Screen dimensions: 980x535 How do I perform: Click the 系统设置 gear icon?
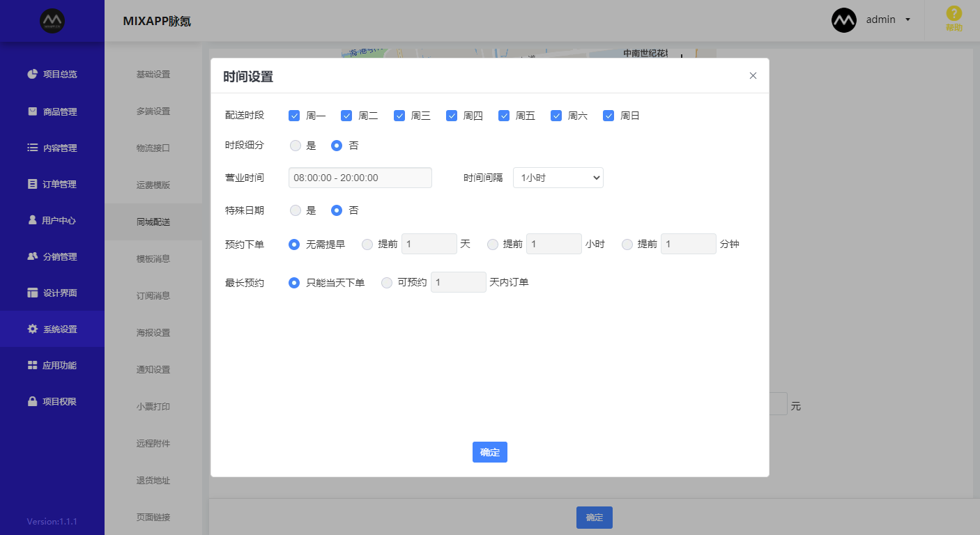click(32, 329)
